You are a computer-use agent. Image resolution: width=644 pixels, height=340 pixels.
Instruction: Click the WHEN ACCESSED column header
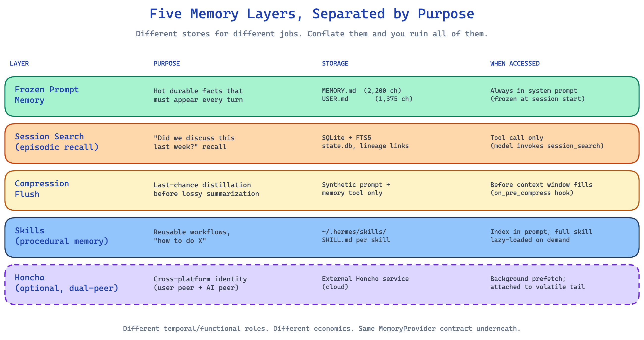pyautogui.click(x=515, y=63)
